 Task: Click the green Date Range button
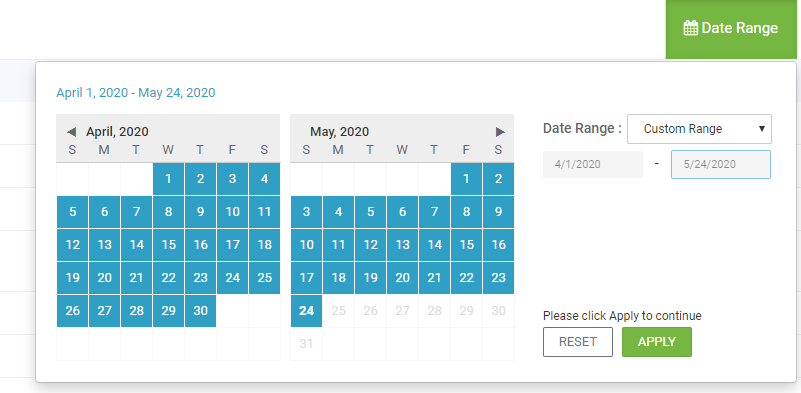pyautogui.click(x=731, y=29)
